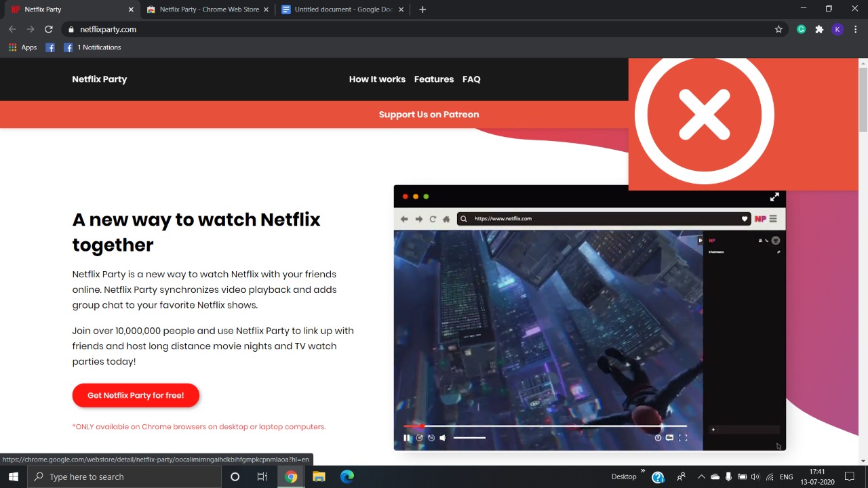
Task: Click the expand icon on demo video
Action: tap(774, 197)
